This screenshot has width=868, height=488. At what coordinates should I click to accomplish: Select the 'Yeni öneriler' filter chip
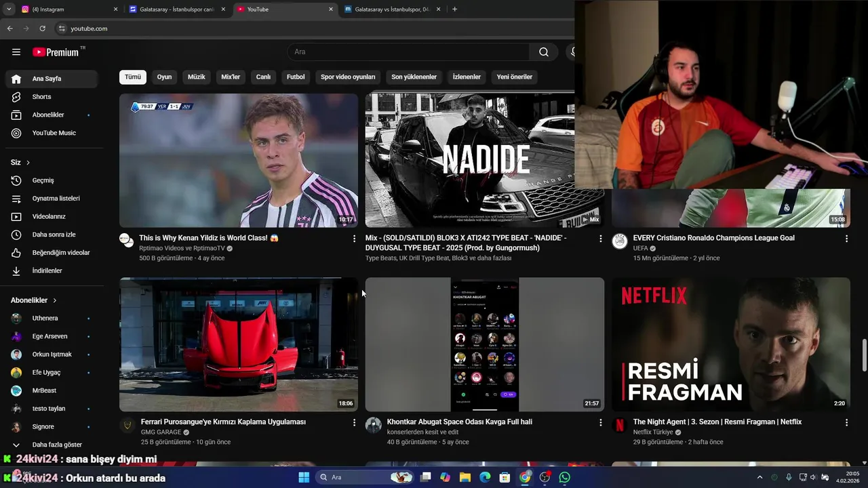pos(515,77)
